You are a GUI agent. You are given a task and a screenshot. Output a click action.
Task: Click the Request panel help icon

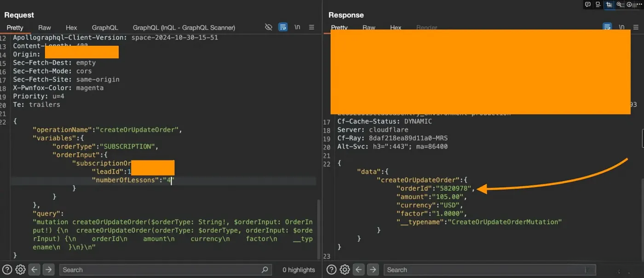(x=7, y=270)
